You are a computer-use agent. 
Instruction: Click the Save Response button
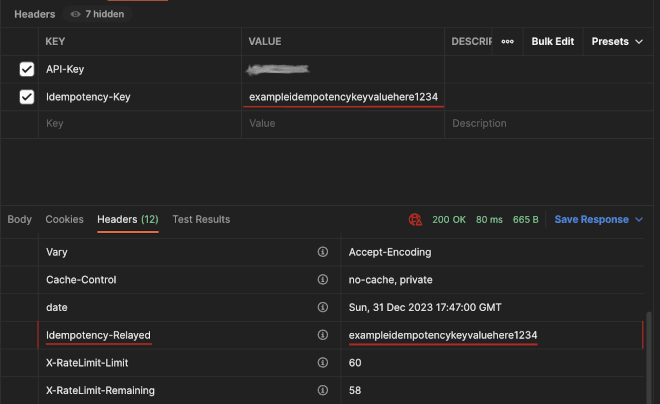point(591,219)
